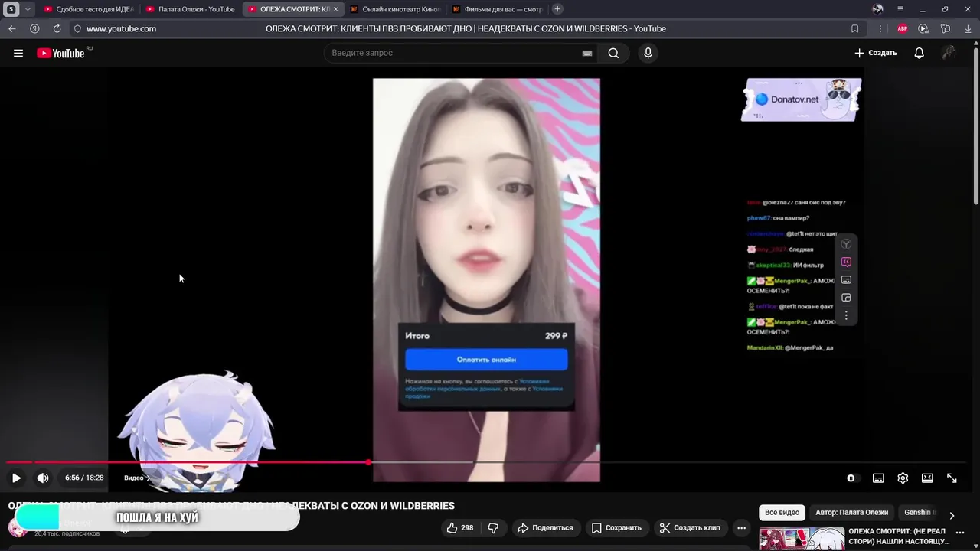
Task: Click the purple chat icon in side panel
Action: point(846,262)
